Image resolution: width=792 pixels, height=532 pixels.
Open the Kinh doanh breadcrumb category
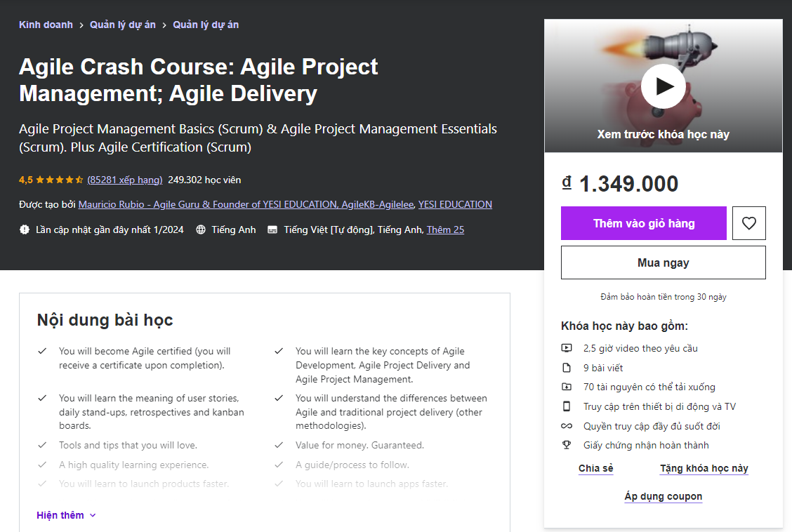click(x=46, y=25)
